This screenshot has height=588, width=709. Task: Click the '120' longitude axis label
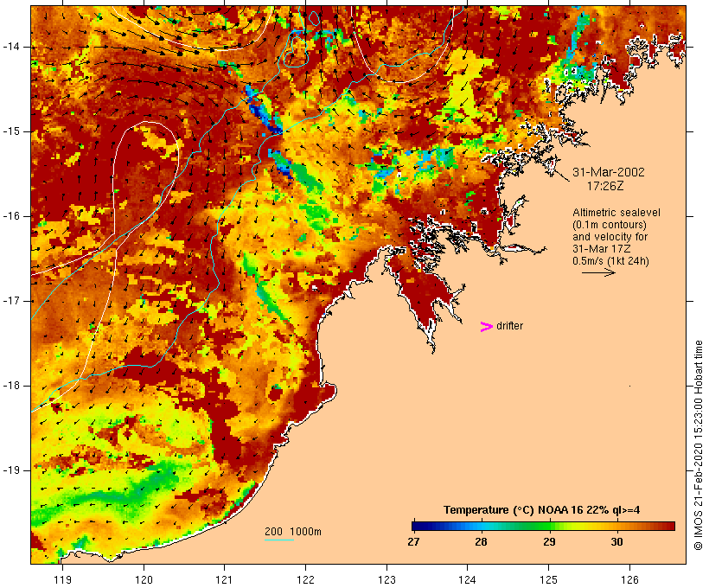[144, 579]
